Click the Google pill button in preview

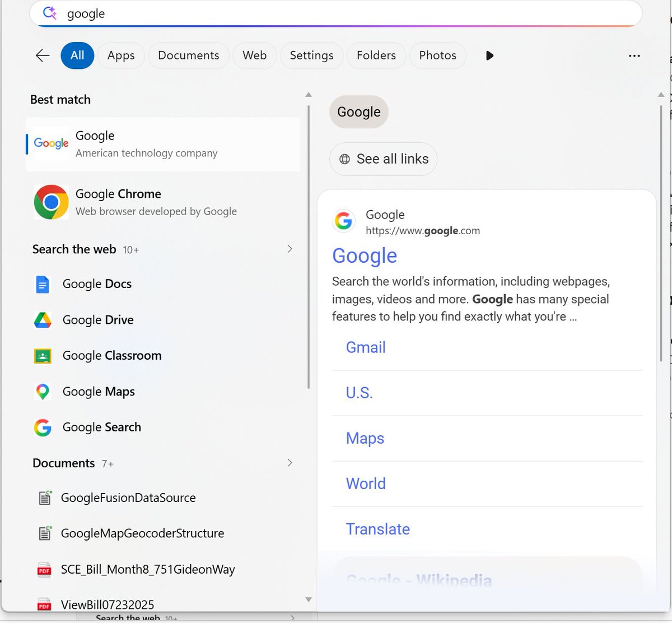point(359,112)
